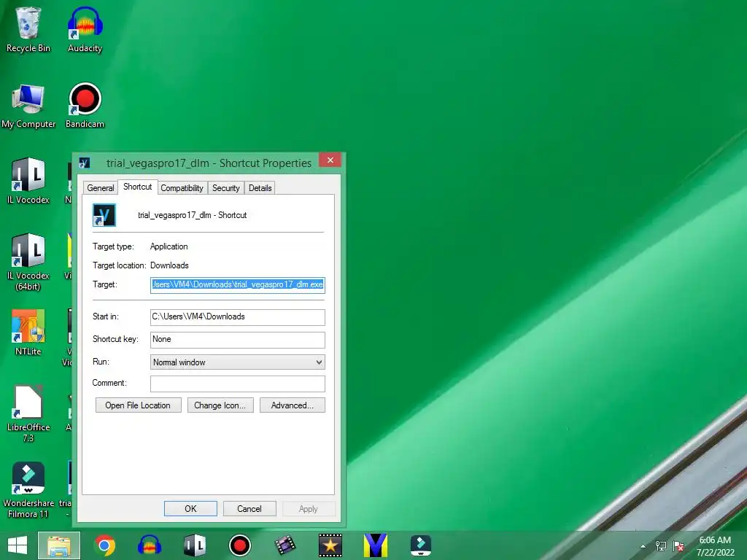This screenshot has height=560, width=747.
Task: Click the Vegas shortcut icon in properties dialog
Action: click(104, 215)
